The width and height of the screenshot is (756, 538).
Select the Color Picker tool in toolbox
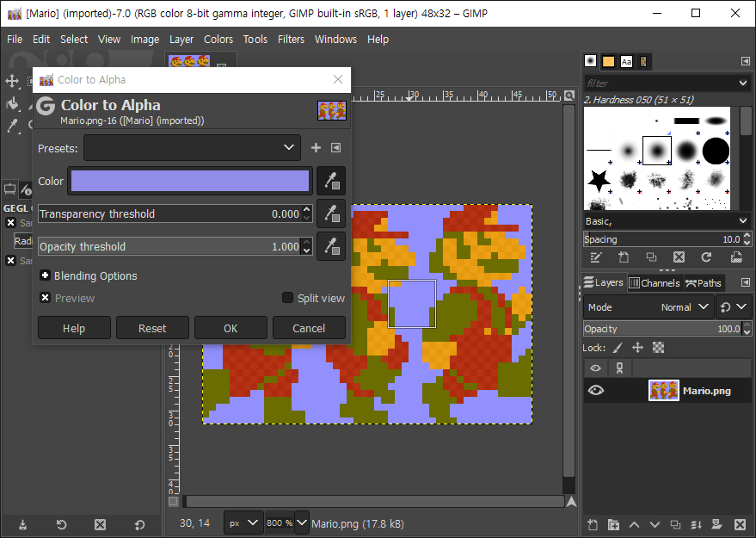[12, 126]
